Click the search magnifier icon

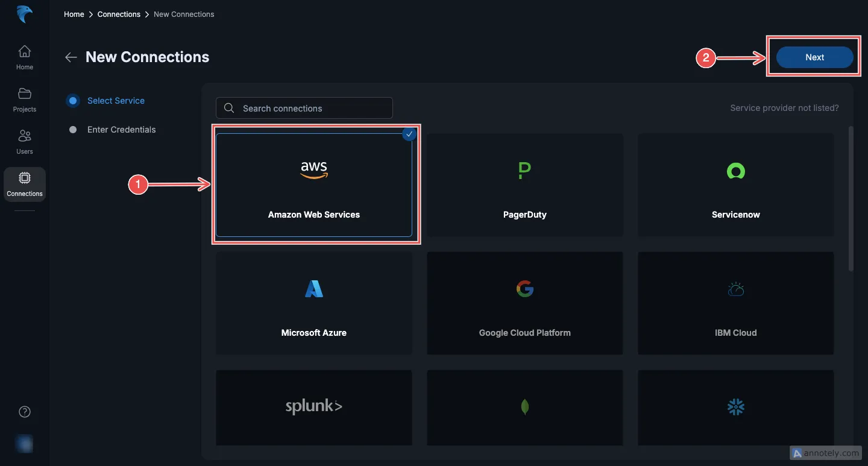229,108
